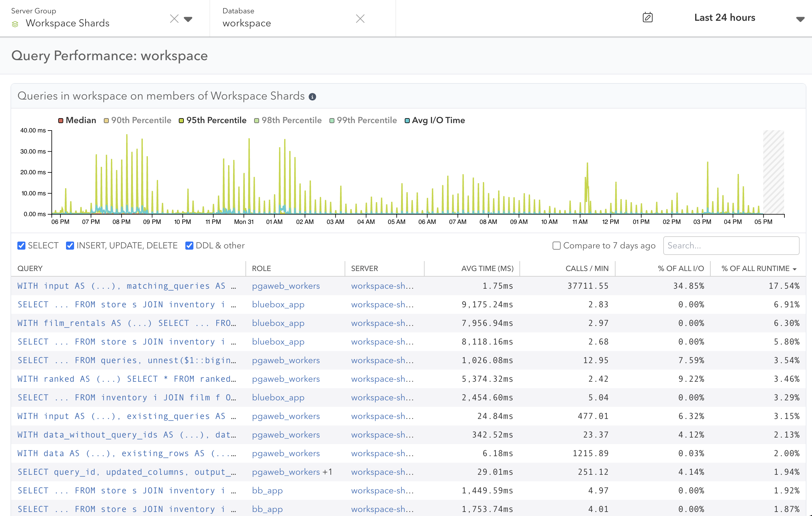Sort by the QUERY column header

[30, 269]
